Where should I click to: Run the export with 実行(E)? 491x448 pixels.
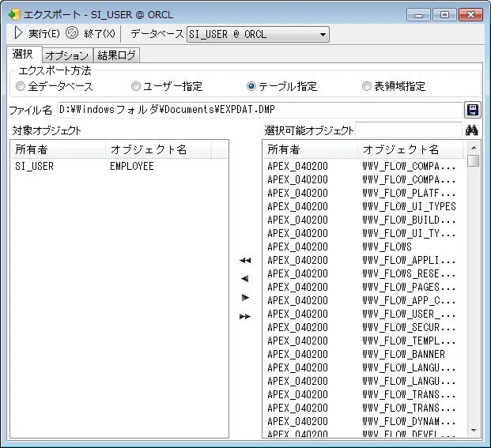click(37, 33)
